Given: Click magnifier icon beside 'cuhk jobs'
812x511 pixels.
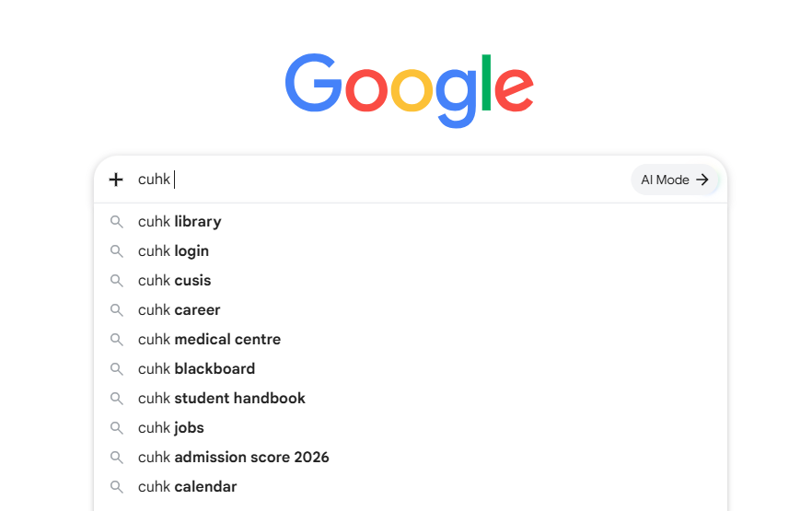Looking at the screenshot, I should [x=117, y=429].
